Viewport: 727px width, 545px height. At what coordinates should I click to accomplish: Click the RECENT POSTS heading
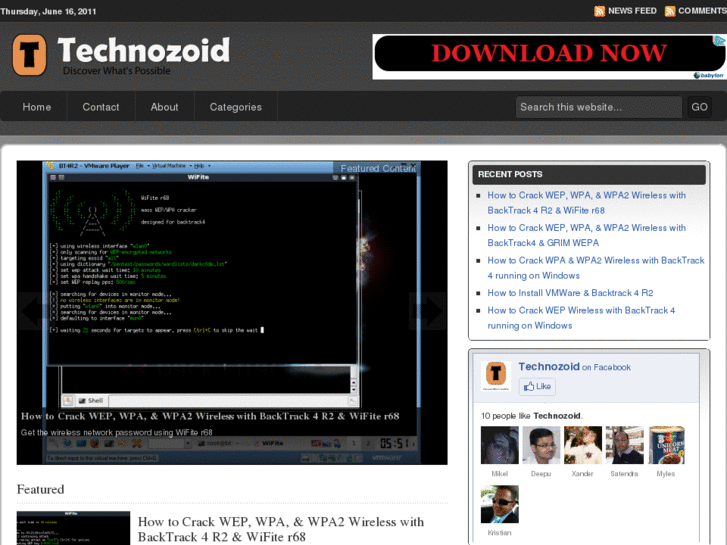[510, 174]
